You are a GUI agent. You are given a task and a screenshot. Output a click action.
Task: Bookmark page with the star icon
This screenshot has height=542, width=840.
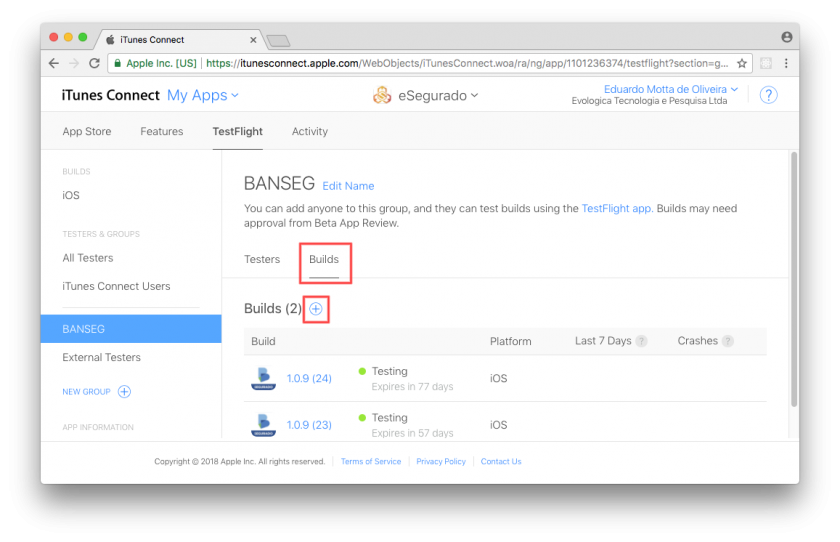tap(741, 63)
